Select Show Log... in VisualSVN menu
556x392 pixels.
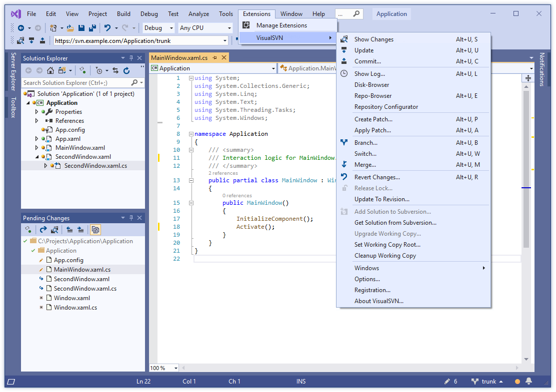point(413,73)
